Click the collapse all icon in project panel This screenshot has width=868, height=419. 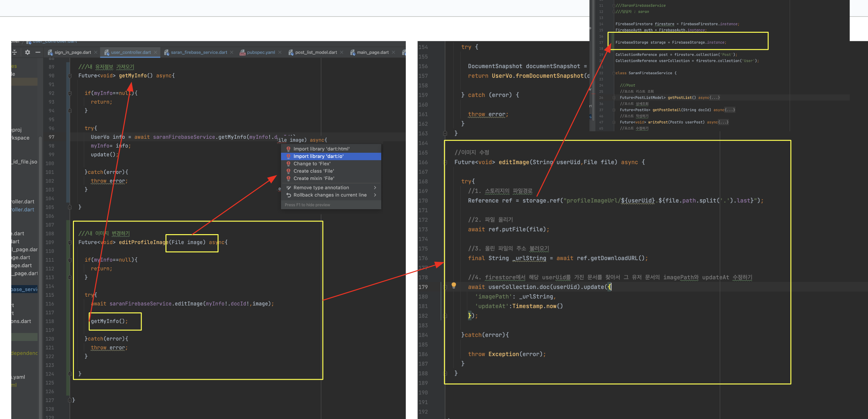click(15, 52)
